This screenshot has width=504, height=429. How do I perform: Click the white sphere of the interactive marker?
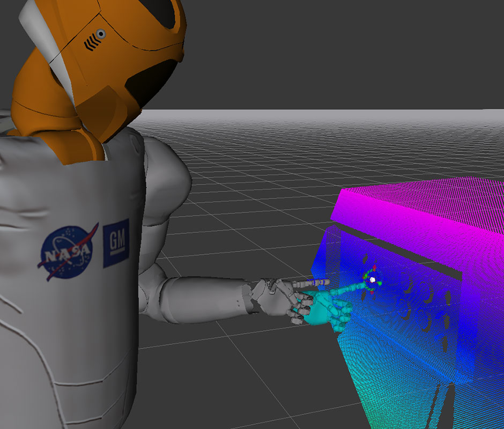click(x=373, y=279)
